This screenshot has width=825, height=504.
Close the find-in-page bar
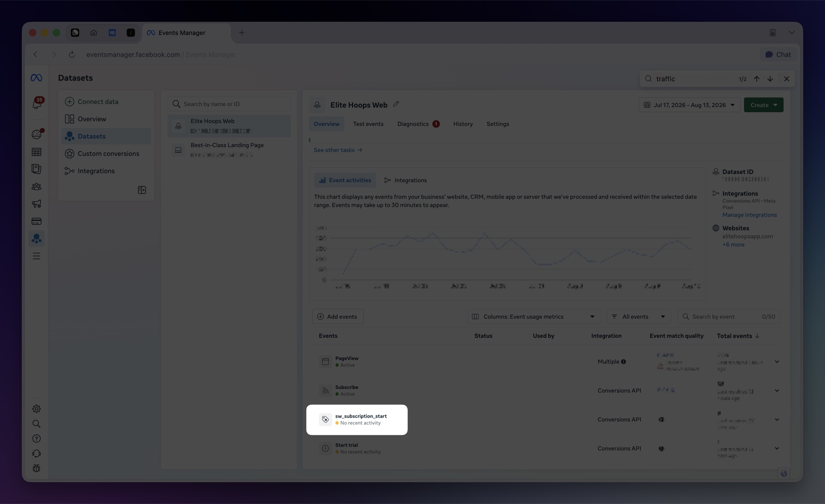click(787, 79)
